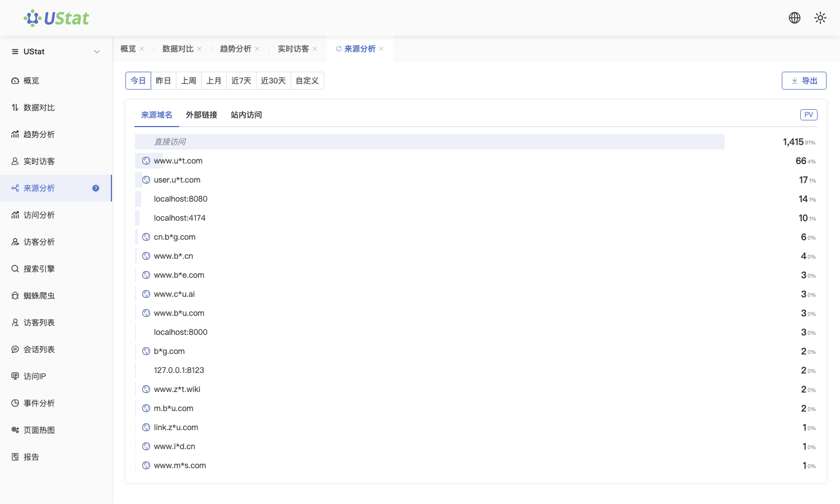The image size is (840, 504).
Task: Open 会话列表 in the sidebar
Action: coord(56,349)
